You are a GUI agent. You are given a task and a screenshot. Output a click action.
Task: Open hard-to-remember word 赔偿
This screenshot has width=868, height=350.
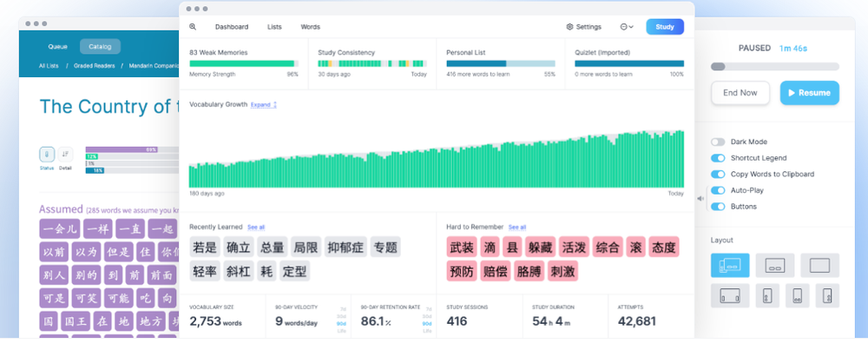(x=496, y=271)
